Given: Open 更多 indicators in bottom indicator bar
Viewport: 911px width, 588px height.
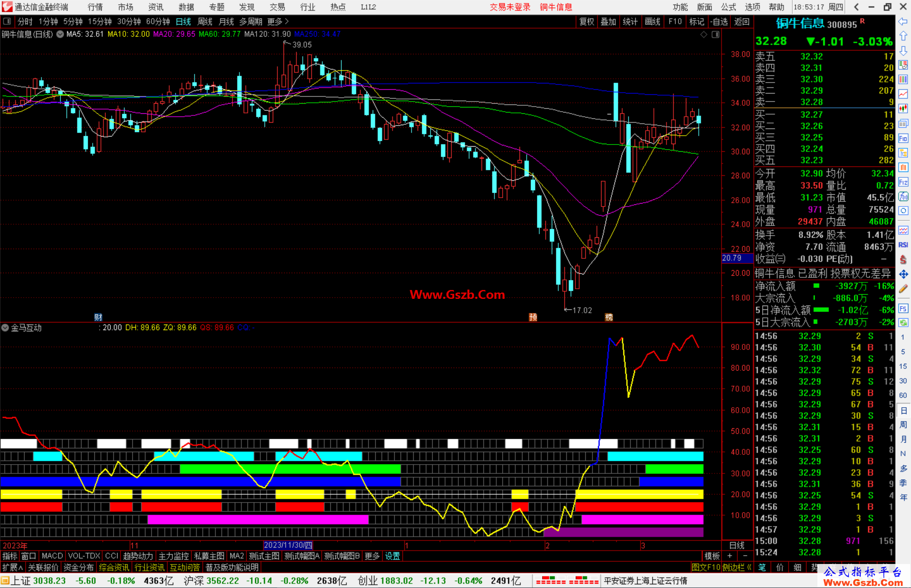Looking at the screenshot, I should click(x=372, y=556).
